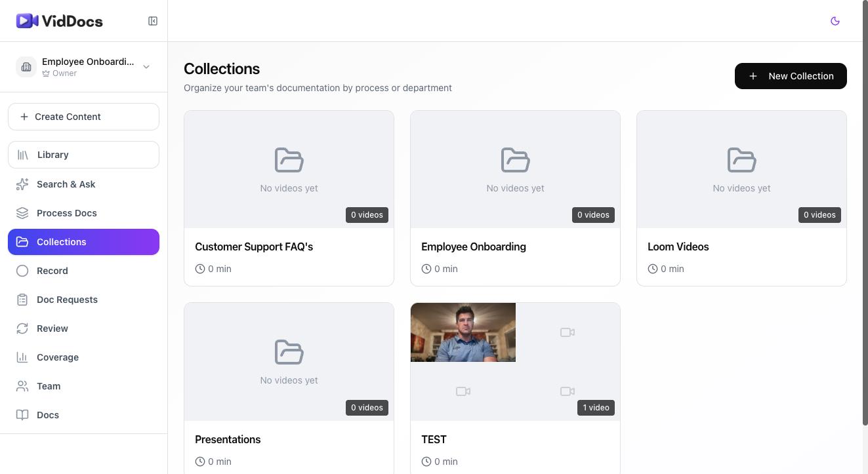This screenshot has height=474, width=868.
Task: Click the Library books icon
Action: pyautogui.click(x=23, y=155)
